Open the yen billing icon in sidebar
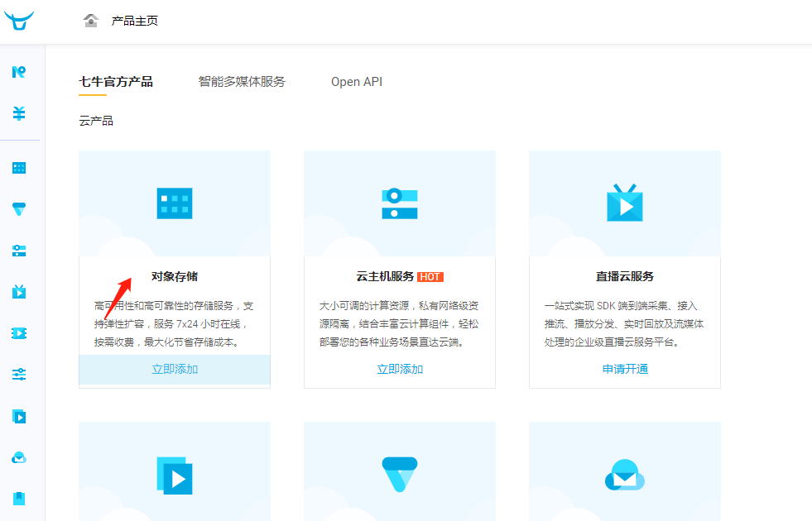The width and height of the screenshot is (812, 521). click(x=19, y=113)
